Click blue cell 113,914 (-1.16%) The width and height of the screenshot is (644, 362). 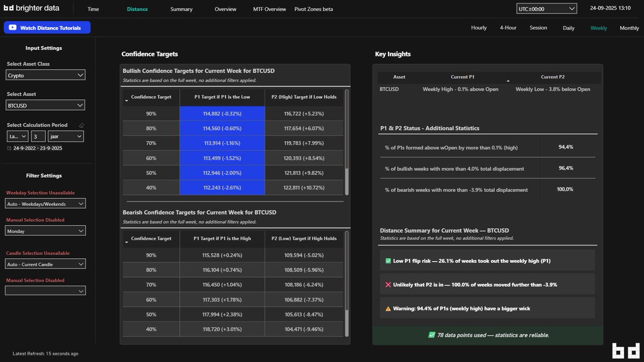point(222,143)
